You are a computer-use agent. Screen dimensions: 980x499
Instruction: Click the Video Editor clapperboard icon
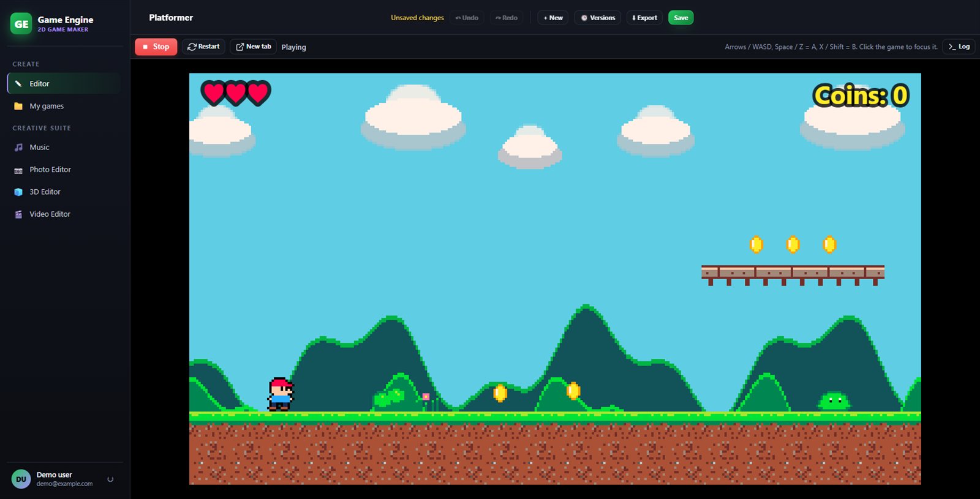[x=18, y=214]
